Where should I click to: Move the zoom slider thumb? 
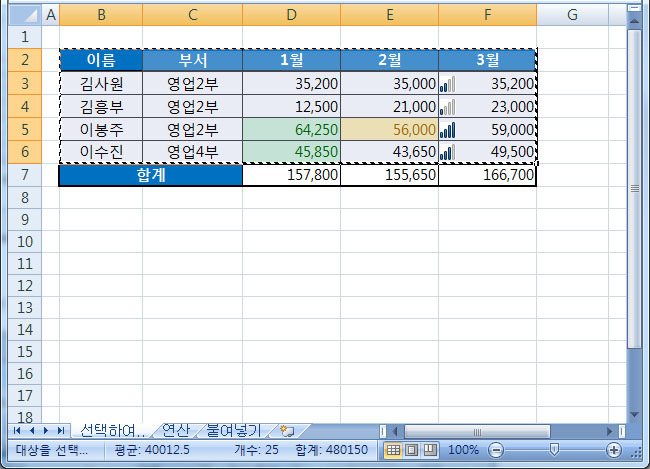[x=554, y=449]
